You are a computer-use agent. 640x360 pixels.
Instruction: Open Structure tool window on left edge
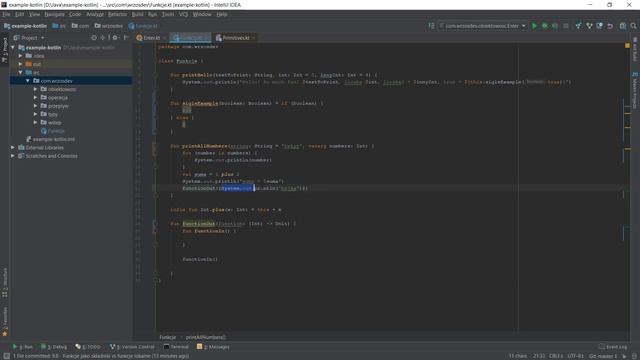[x=5, y=282]
